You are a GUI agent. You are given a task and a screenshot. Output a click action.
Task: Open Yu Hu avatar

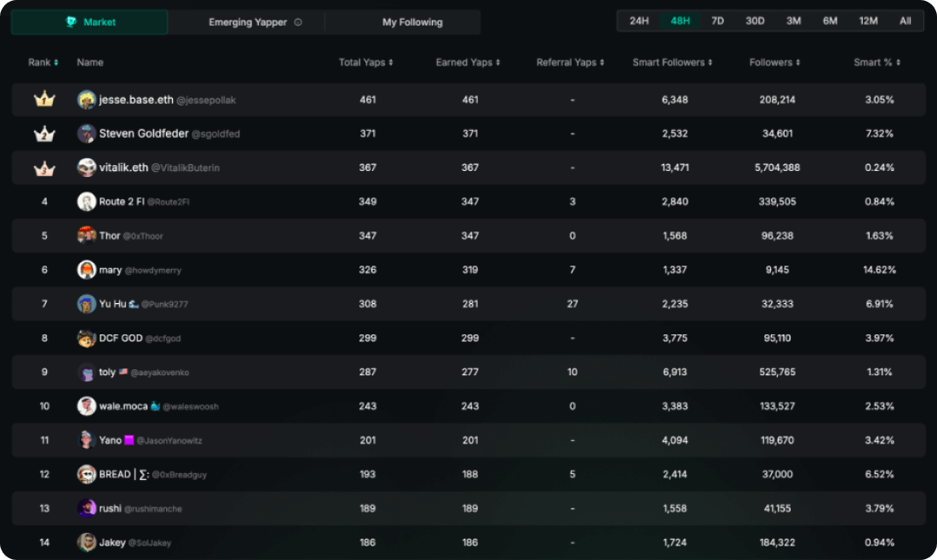coord(87,304)
